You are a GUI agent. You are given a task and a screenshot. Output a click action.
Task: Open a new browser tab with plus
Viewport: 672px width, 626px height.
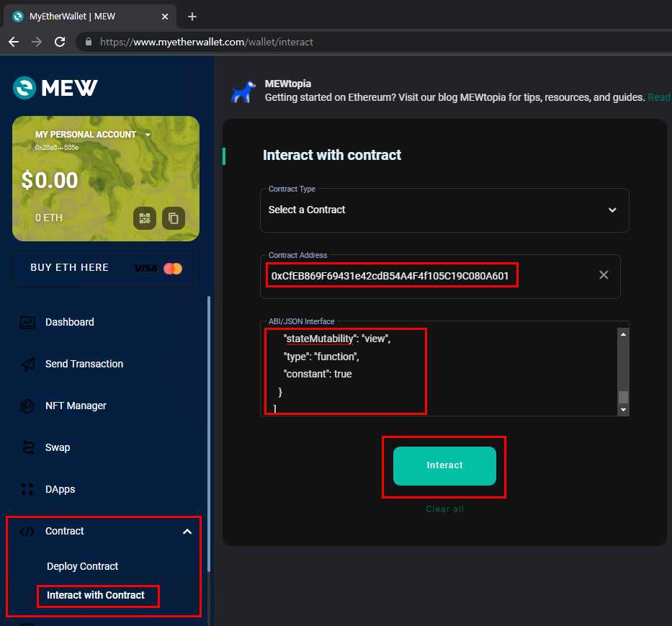192,17
